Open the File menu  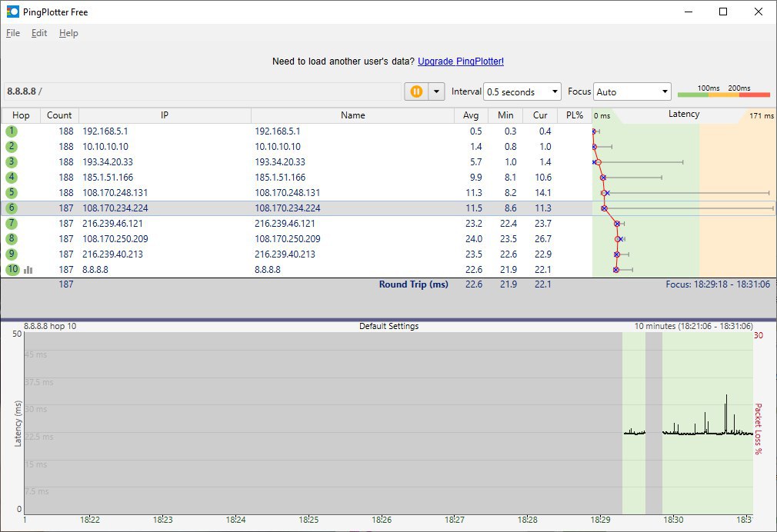coord(13,33)
